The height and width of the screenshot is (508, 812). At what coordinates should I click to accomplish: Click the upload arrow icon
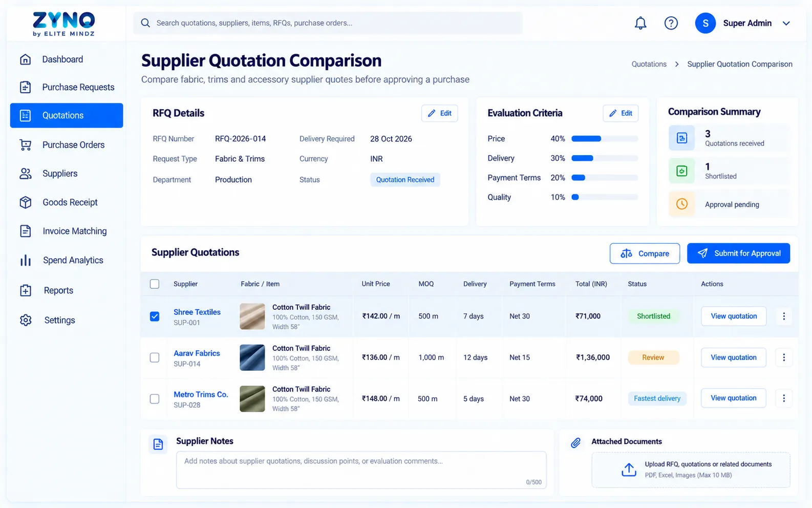tap(629, 469)
